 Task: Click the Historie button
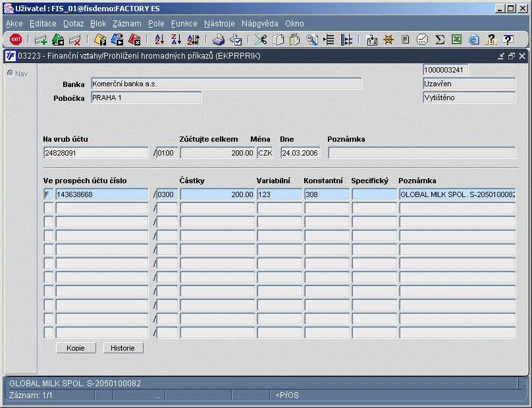(x=123, y=348)
